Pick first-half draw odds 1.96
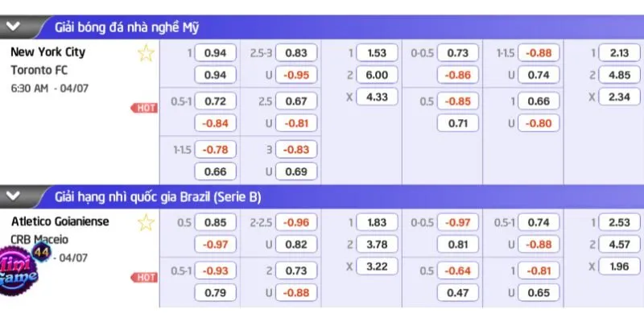This screenshot has height=322, width=644. (619, 266)
